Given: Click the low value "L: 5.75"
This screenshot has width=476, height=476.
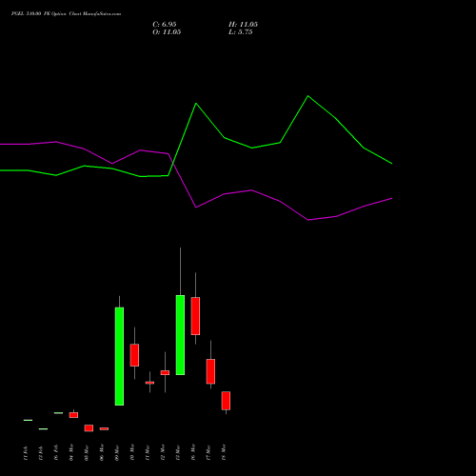Looking at the screenshot, I should 241,32.
